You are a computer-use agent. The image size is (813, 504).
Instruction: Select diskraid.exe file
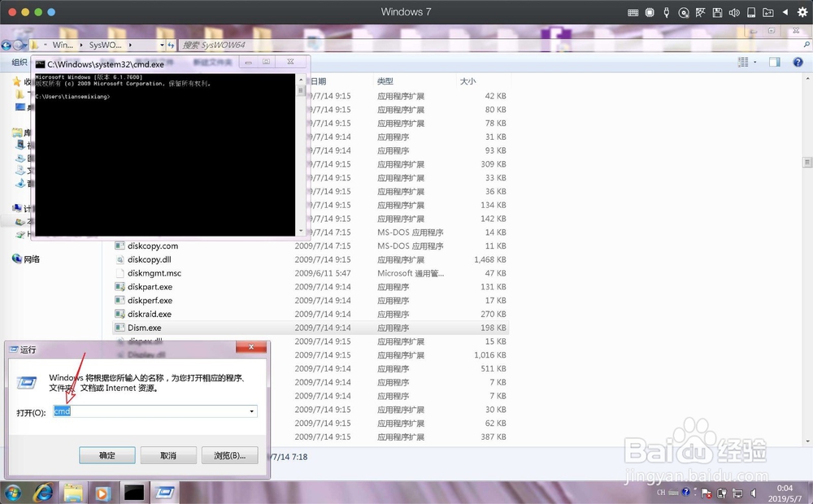click(x=150, y=315)
